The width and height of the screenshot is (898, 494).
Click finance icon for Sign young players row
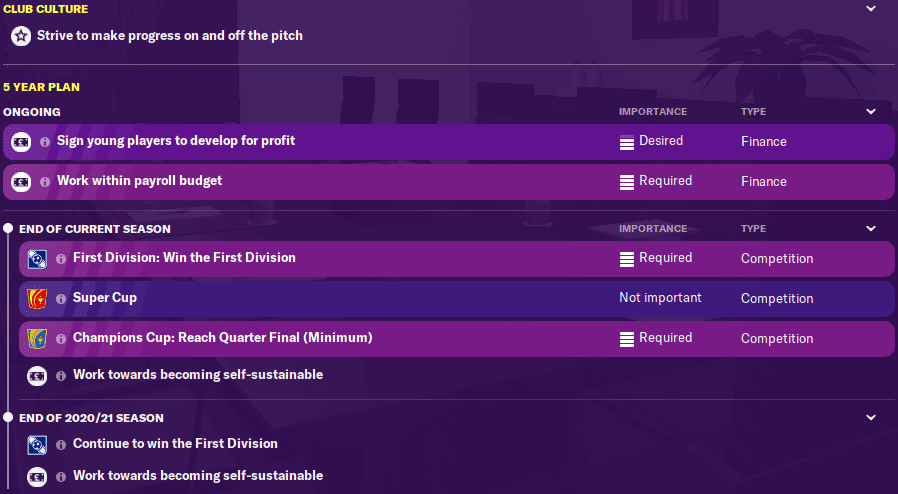pyautogui.click(x=21, y=142)
